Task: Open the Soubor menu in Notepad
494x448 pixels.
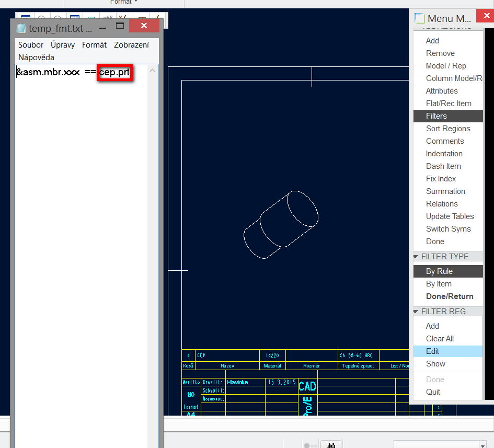Action: click(x=30, y=45)
